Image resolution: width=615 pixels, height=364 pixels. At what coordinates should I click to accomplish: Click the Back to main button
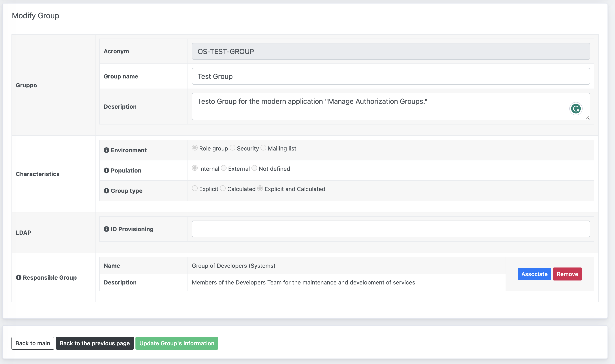click(32, 343)
